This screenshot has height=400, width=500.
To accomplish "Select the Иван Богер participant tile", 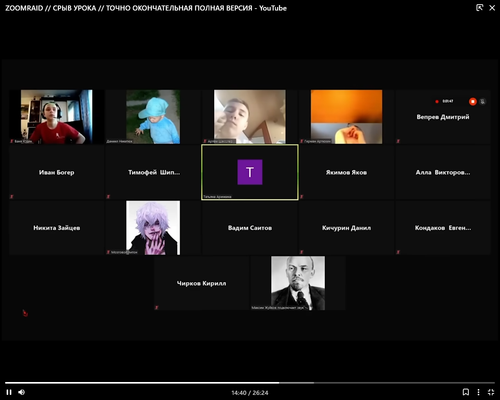I will pos(57,172).
